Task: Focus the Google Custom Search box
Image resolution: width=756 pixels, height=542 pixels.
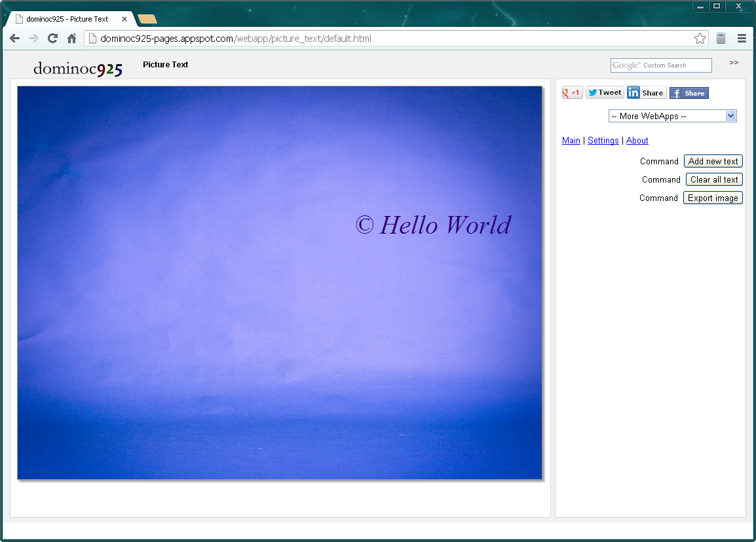Action: pyautogui.click(x=661, y=65)
